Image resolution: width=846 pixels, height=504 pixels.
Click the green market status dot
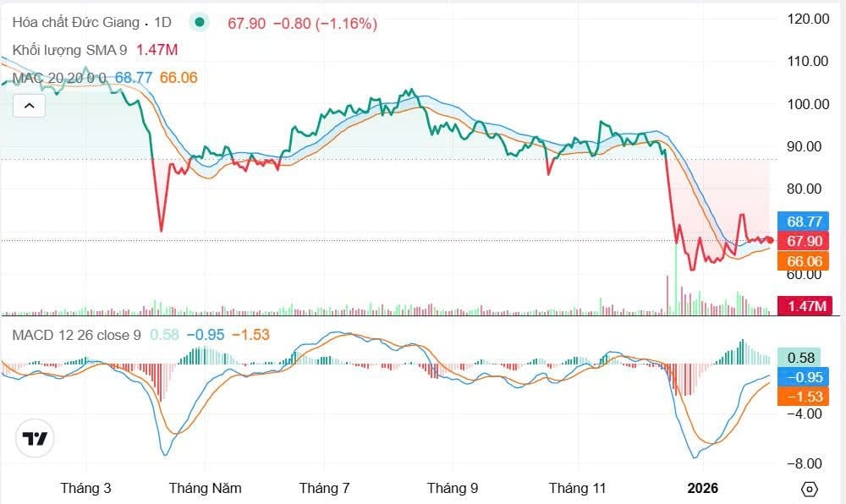pyautogui.click(x=199, y=23)
